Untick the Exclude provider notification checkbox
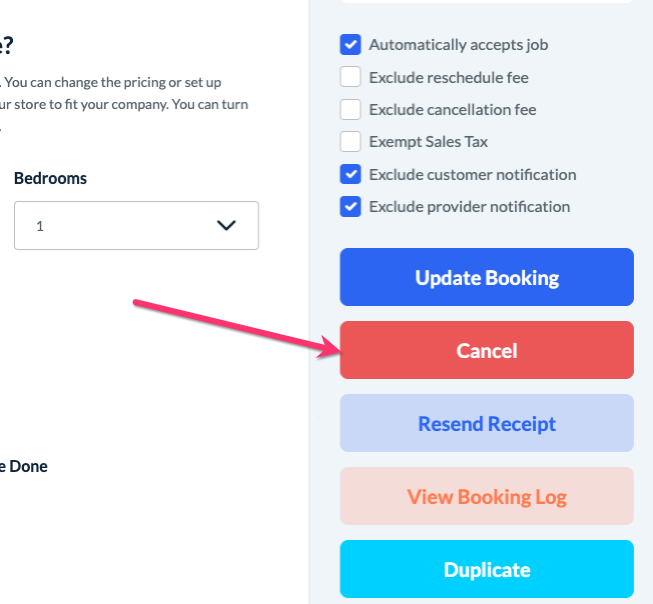The height and width of the screenshot is (604, 653). point(350,207)
